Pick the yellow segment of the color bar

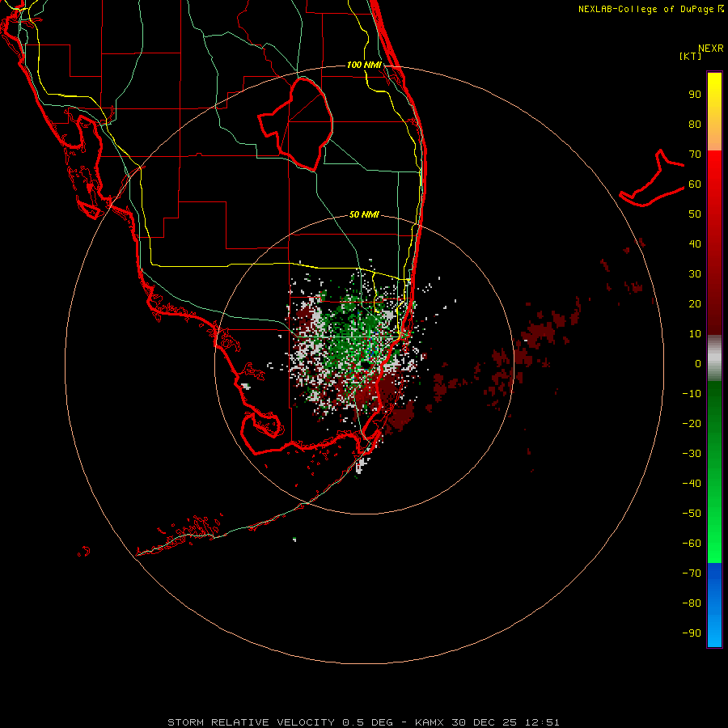tap(714, 112)
